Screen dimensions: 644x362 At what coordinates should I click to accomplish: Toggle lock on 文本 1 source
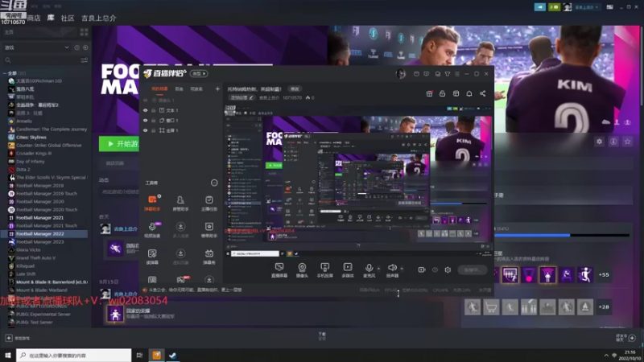[x=153, y=110]
